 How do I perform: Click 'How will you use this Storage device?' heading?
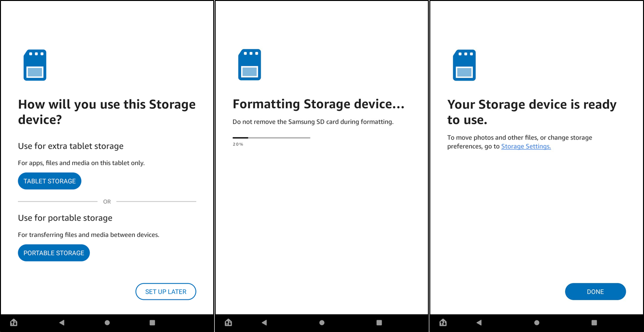click(107, 112)
